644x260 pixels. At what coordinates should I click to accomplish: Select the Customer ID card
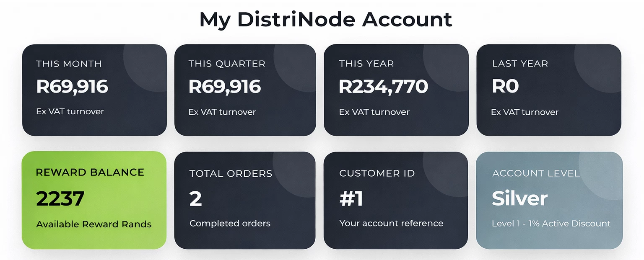pyautogui.click(x=396, y=200)
